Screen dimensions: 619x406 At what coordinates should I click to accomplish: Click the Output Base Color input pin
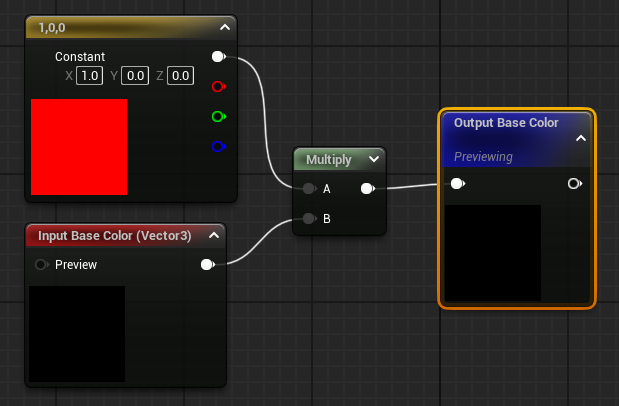tap(458, 184)
